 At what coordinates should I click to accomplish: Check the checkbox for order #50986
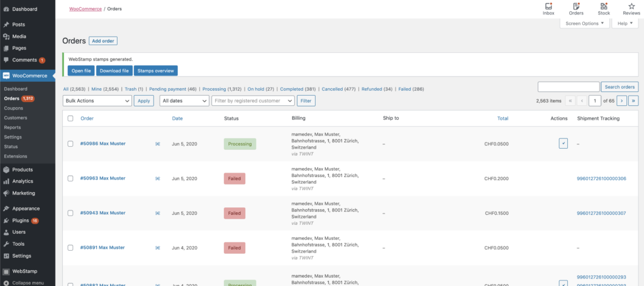70,144
